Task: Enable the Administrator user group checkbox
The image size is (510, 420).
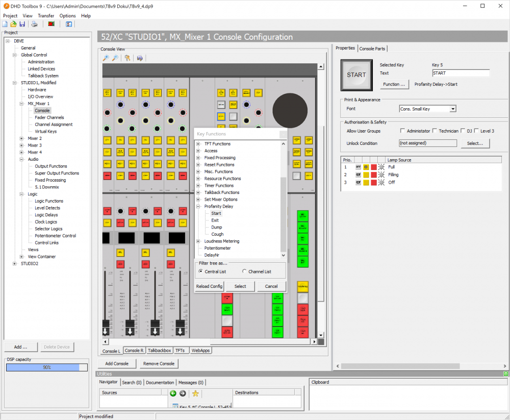Action: (402, 131)
